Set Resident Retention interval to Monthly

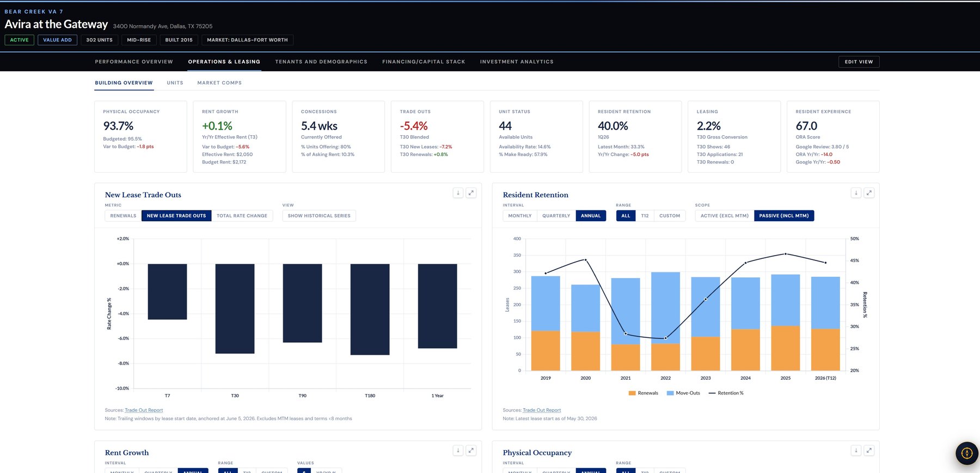(520, 216)
